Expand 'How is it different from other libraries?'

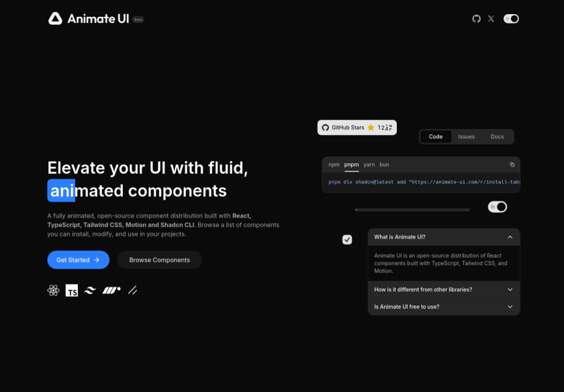pos(444,289)
